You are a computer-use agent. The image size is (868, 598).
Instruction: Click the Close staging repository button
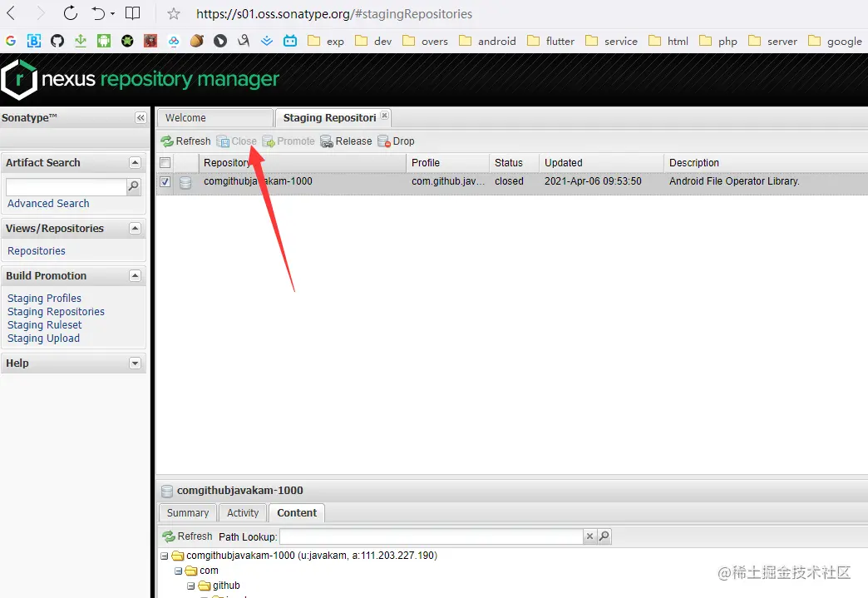(x=237, y=141)
